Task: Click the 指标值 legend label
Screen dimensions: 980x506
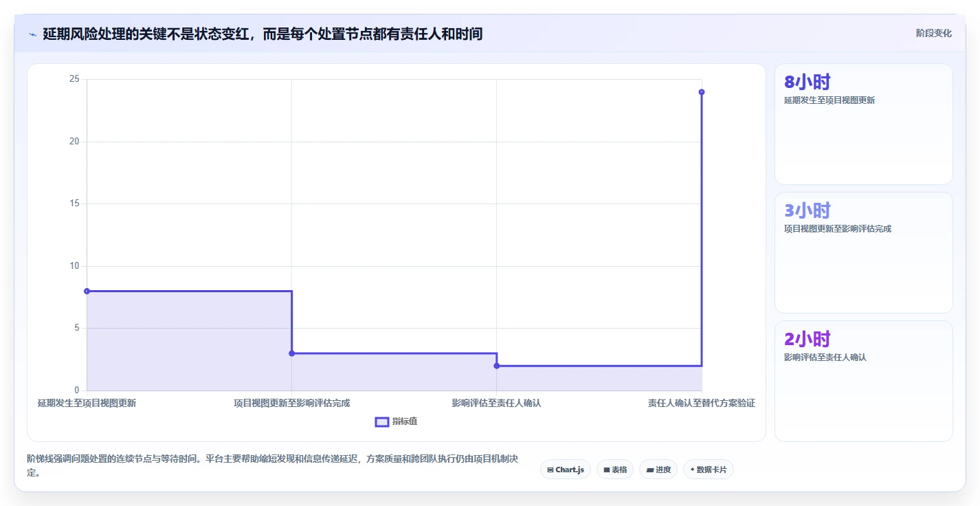Action: (x=405, y=421)
